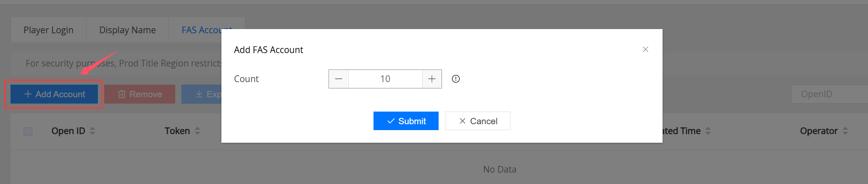The height and width of the screenshot is (184, 868).
Task: Open the Display Name tab
Action: click(x=127, y=30)
